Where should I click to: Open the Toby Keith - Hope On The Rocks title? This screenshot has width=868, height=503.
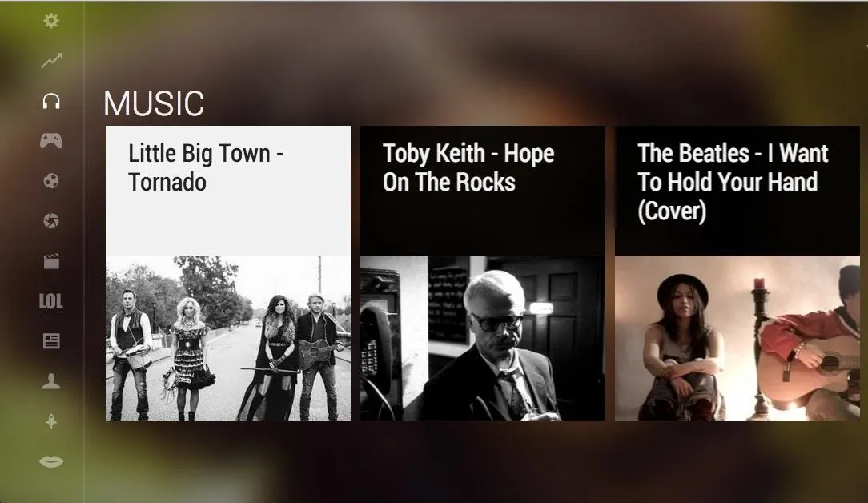(x=468, y=167)
